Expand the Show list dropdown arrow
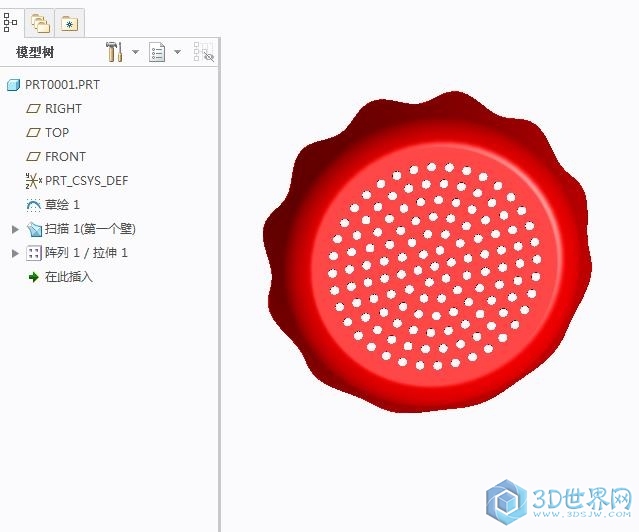This screenshot has width=639, height=532. coord(177,52)
